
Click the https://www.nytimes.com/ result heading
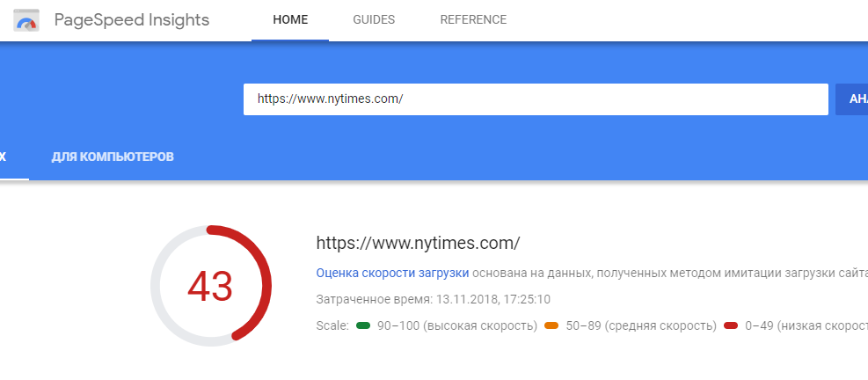click(x=418, y=243)
